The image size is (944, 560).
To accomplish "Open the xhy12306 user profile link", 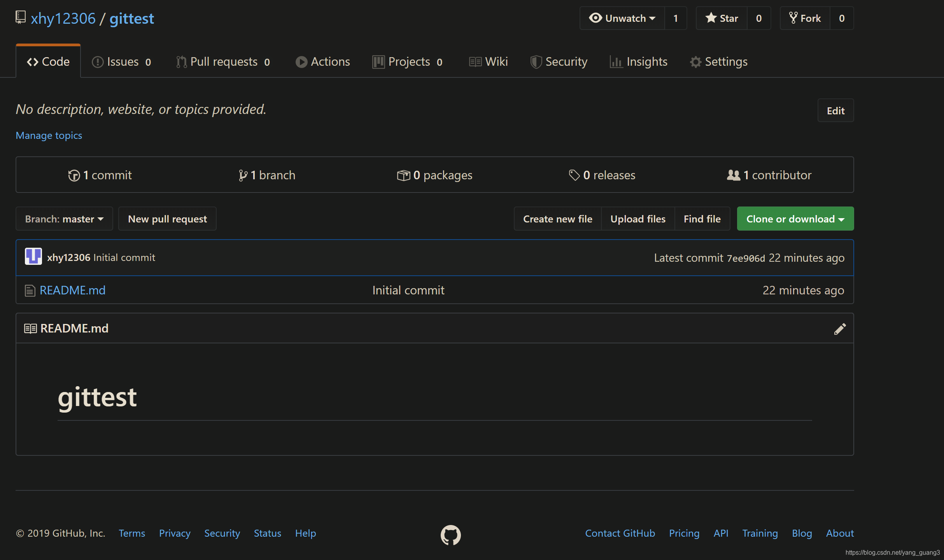I will 63,18.
